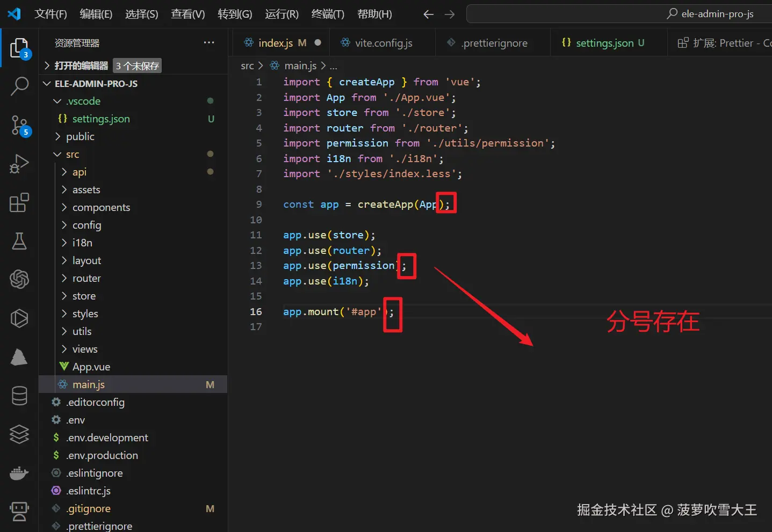This screenshot has height=532, width=772.
Task: Select main.js in the file tree
Action: [133, 384]
